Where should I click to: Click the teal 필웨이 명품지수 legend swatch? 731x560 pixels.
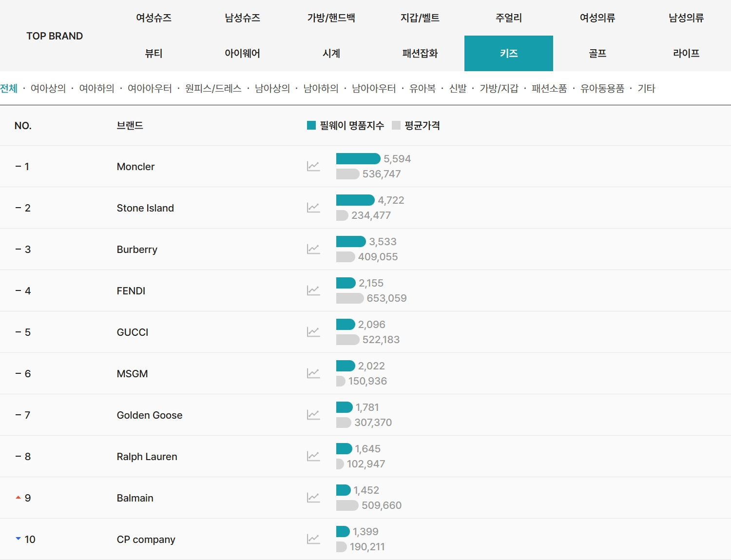pos(311,125)
